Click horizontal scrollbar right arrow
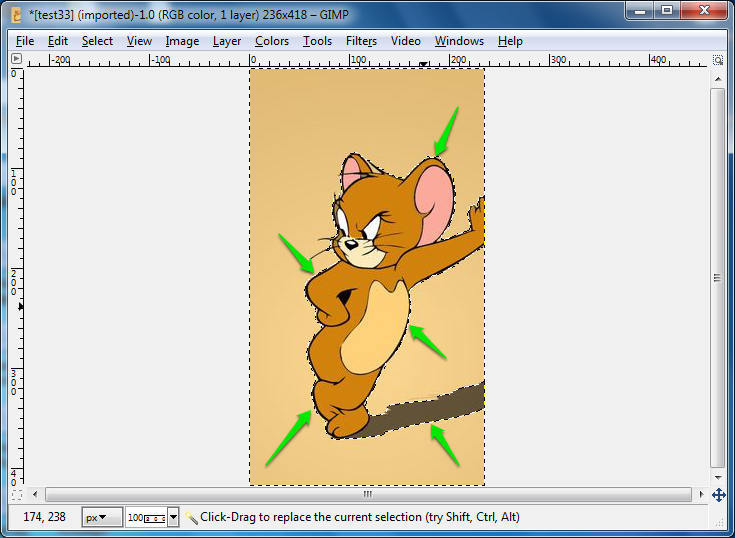735x538 pixels. pyautogui.click(x=701, y=494)
